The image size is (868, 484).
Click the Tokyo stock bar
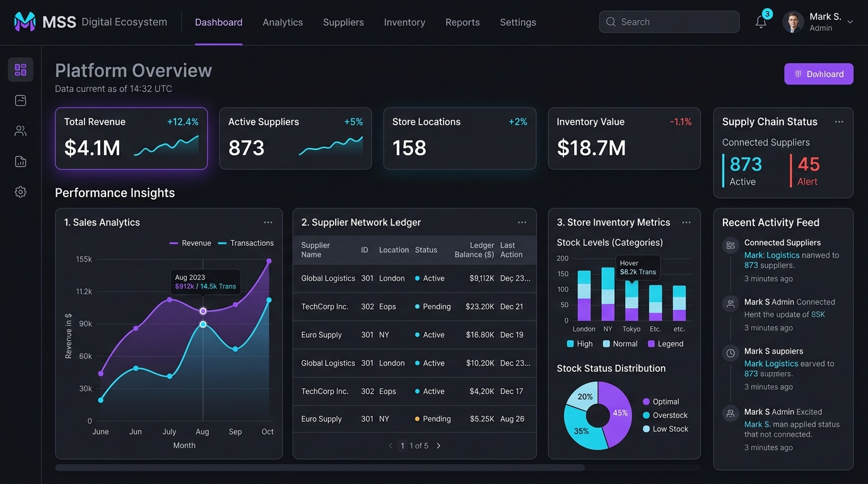coord(631,301)
